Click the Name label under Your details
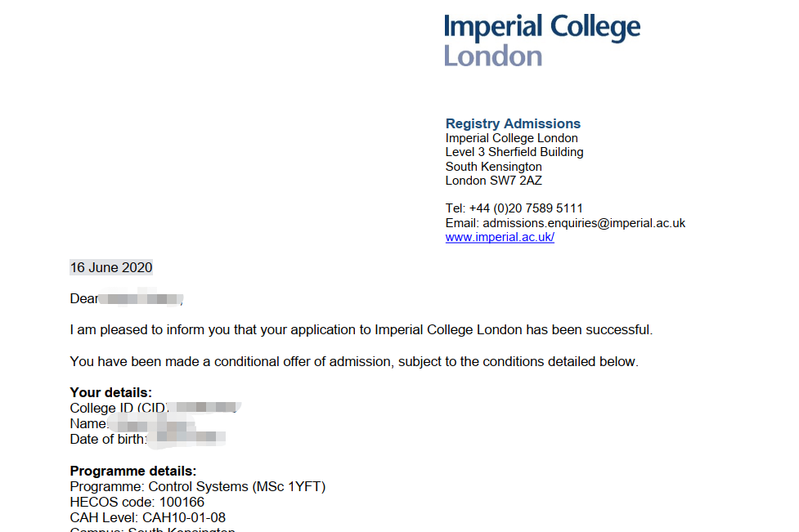 click(x=88, y=423)
